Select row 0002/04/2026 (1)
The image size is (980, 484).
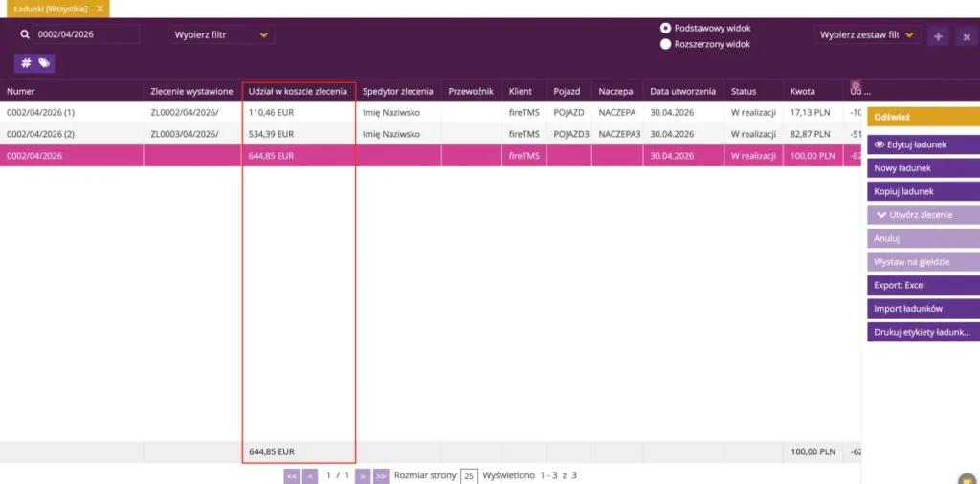pos(430,113)
